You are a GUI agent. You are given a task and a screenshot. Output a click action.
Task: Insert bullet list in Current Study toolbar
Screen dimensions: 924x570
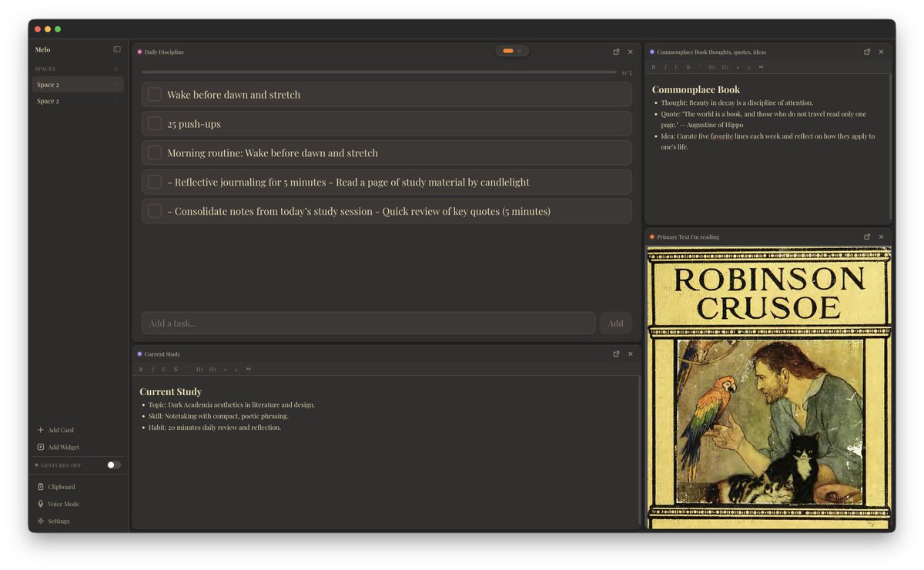[x=225, y=369]
